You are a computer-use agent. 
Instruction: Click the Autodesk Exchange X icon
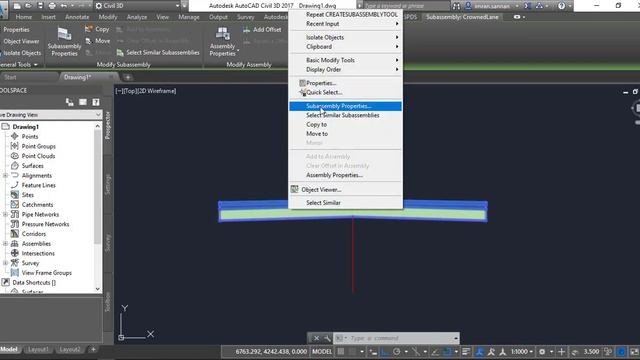tap(527, 6)
